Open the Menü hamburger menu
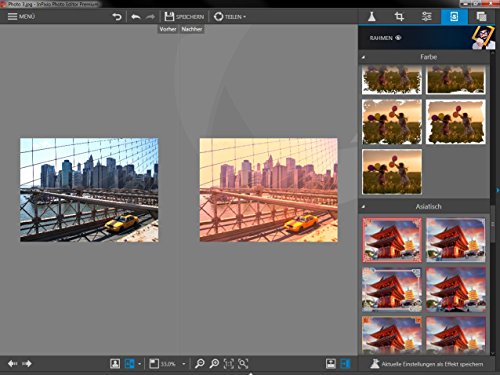This screenshot has height=375, width=500. coord(21,16)
